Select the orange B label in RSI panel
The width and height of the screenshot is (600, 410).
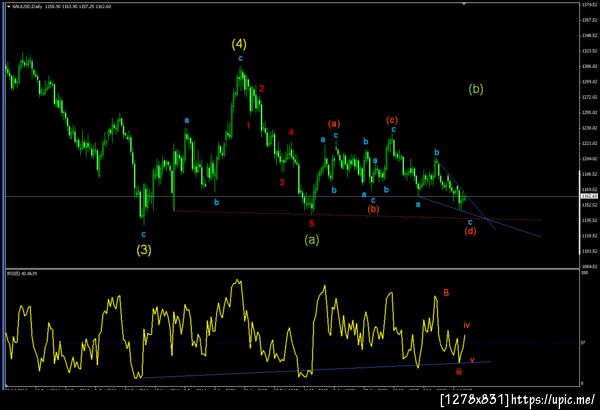(x=446, y=293)
